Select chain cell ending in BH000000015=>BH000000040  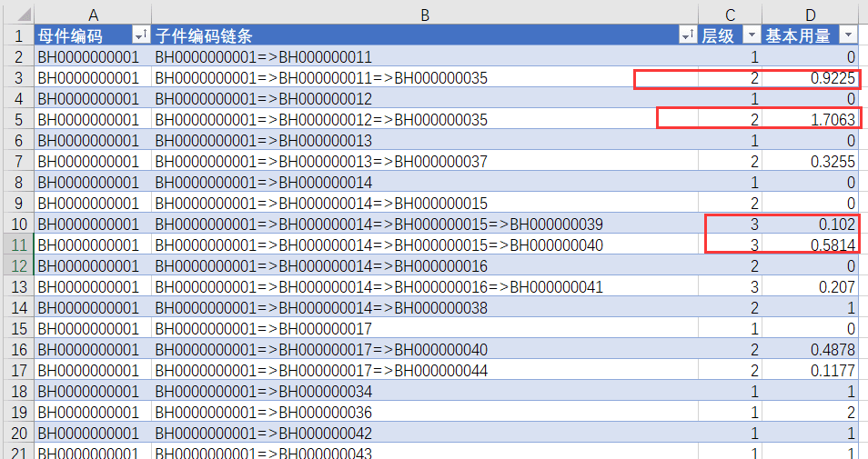(425, 245)
